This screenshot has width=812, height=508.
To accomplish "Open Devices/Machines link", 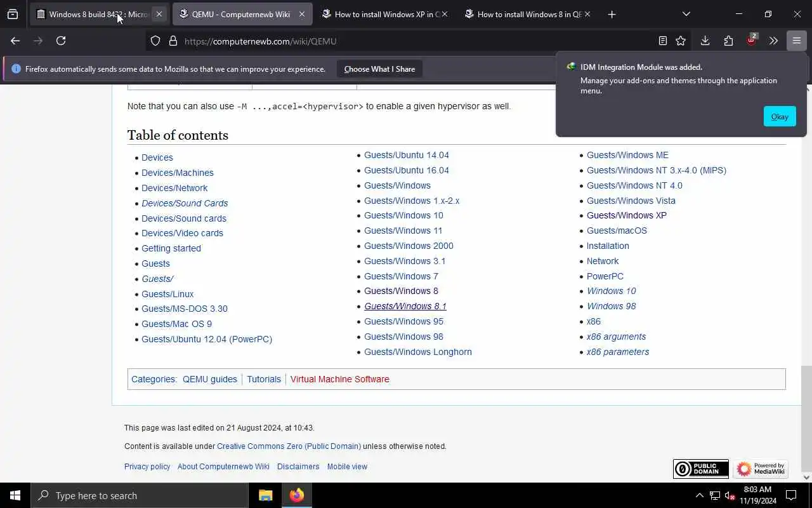I will pos(178,173).
